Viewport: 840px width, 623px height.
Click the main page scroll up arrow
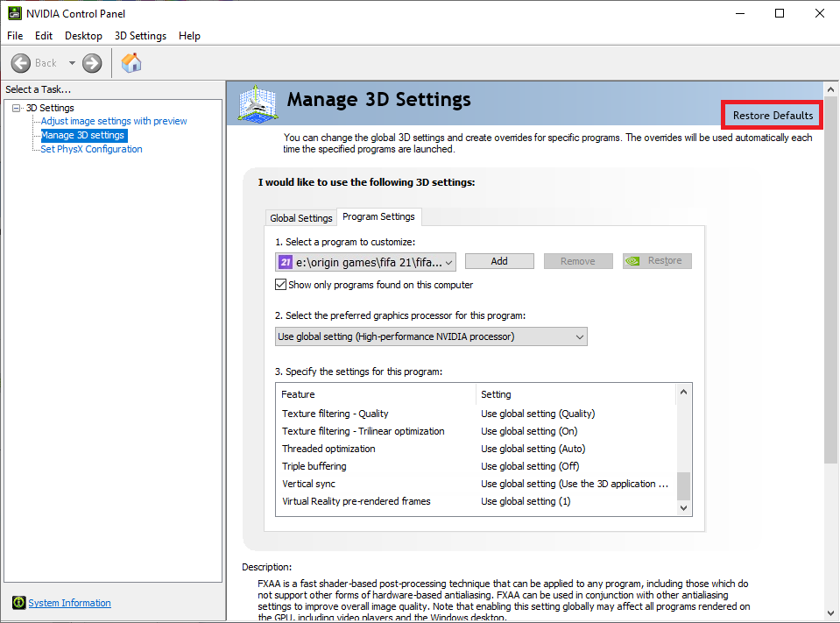pos(830,89)
